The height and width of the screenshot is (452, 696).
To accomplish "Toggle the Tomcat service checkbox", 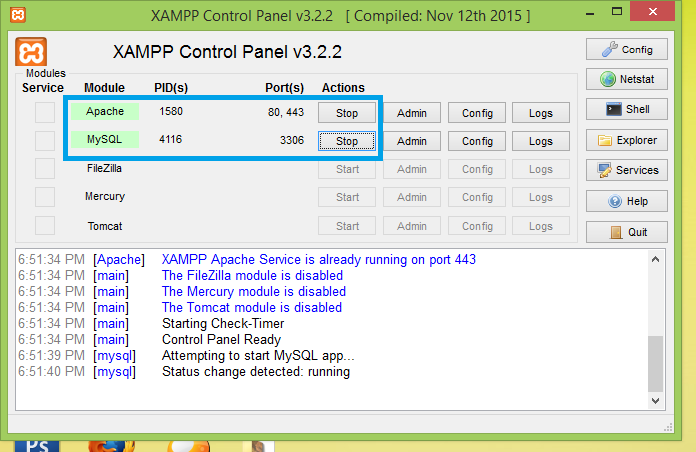I will [x=45, y=226].
